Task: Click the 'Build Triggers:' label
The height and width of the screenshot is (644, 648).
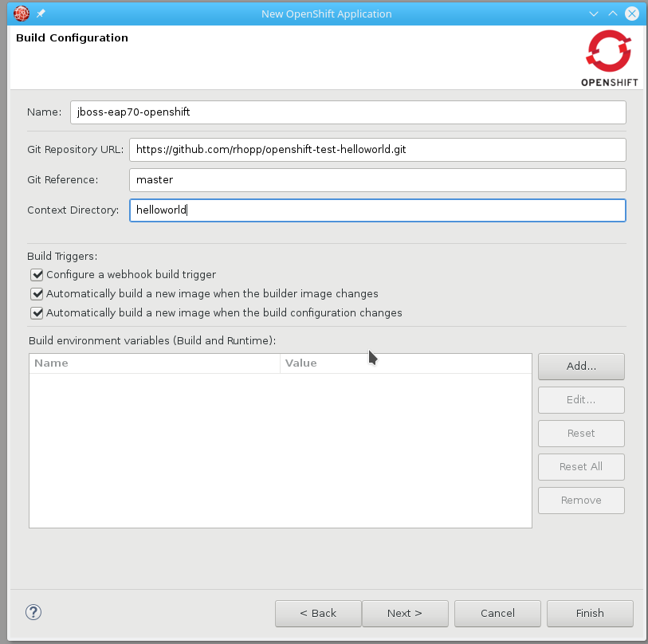Action: click(62, 257)
